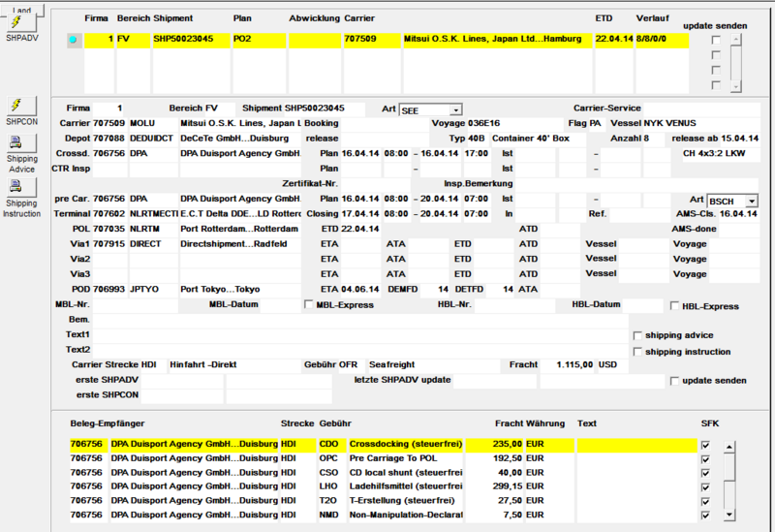Screen dimensions: 775x532
Task: Switch to the Land tab
Action: 21,10
